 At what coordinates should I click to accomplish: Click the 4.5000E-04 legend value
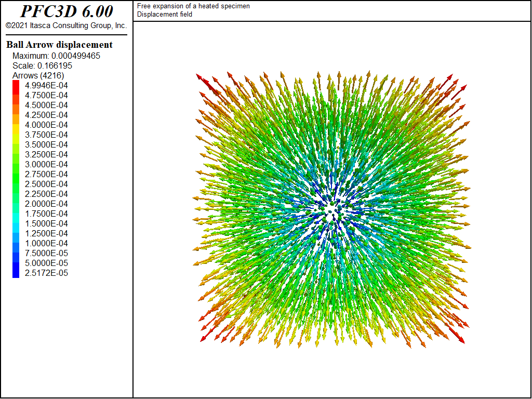(46, 105)
